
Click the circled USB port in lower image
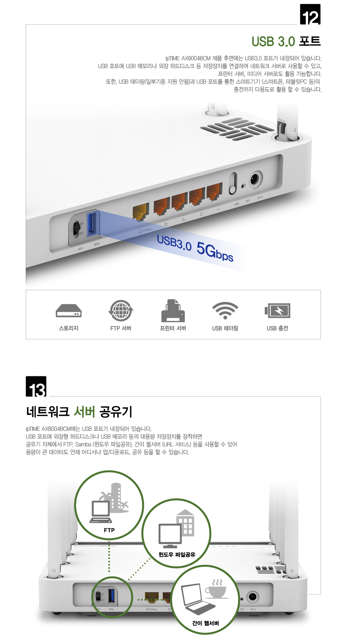coord(112,596)
